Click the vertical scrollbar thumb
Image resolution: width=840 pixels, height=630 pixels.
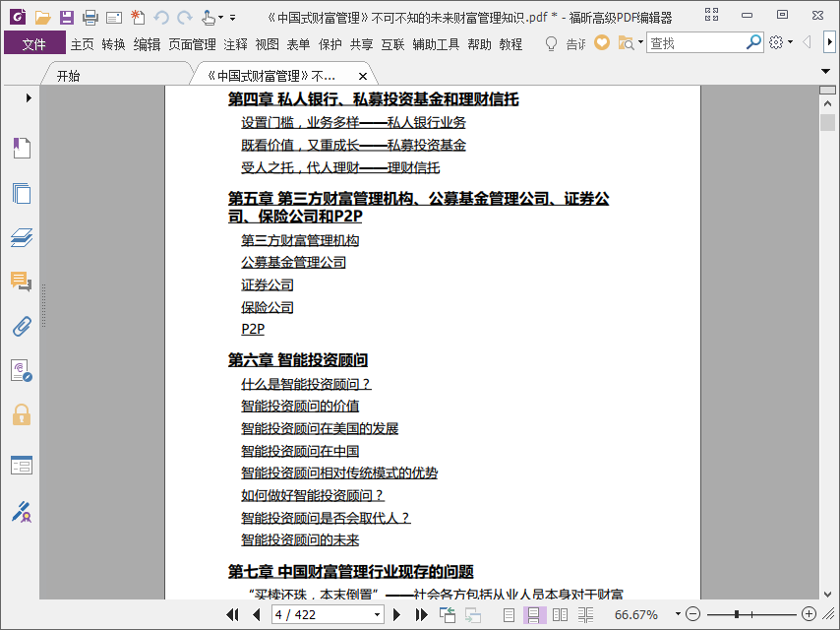click(827, 122)
